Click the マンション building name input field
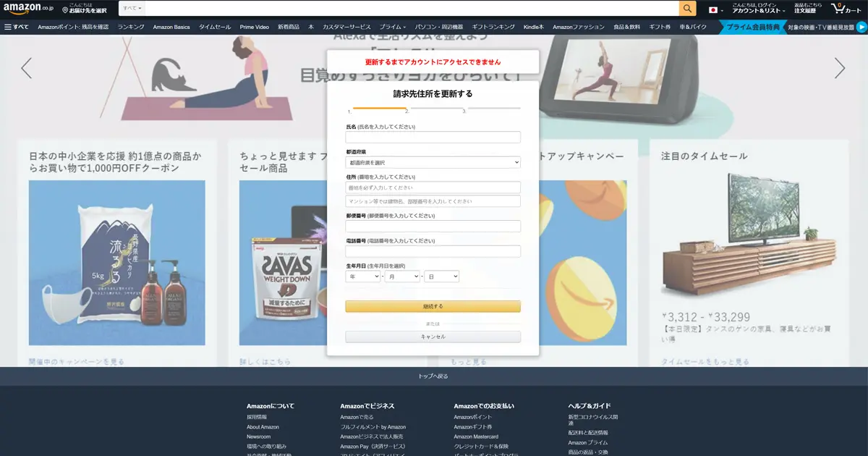Image resolution: width=868 pixels, height=456 pixels. coord(433,201)
